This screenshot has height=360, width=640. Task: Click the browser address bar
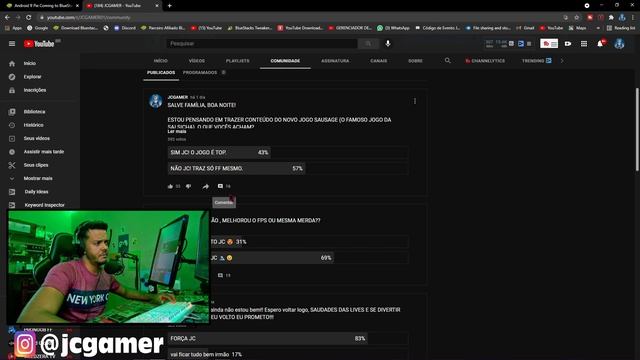pos(300,18)
